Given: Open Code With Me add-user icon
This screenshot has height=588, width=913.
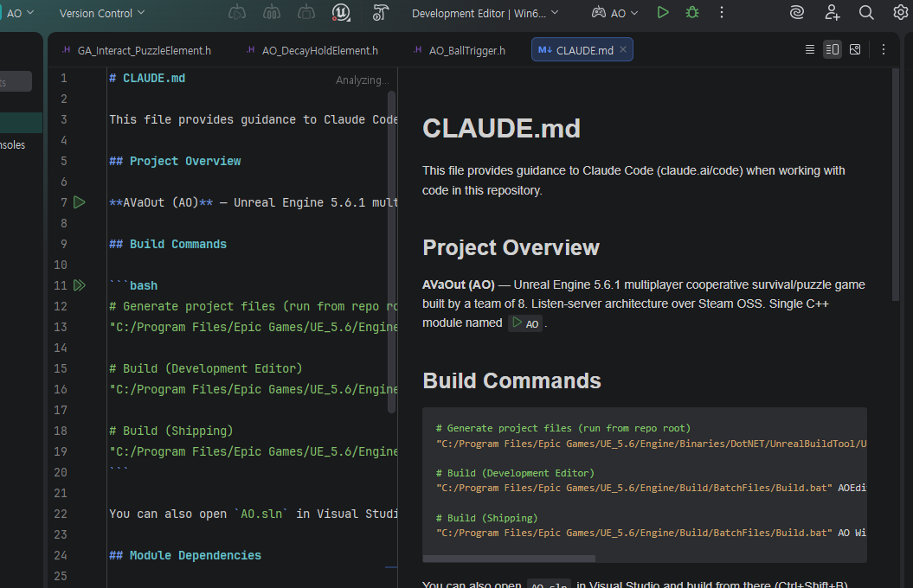Looking at the screenshot, I should tap(832, 12).
